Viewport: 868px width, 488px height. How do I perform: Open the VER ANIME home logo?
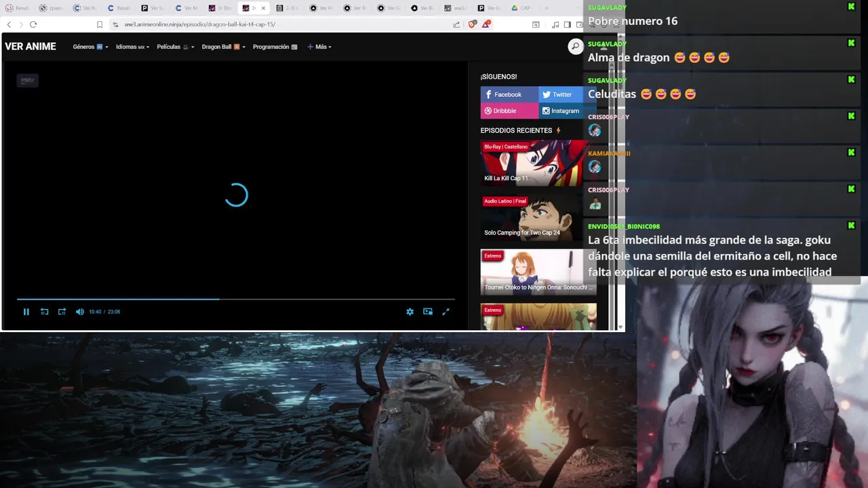coord(31,47)
